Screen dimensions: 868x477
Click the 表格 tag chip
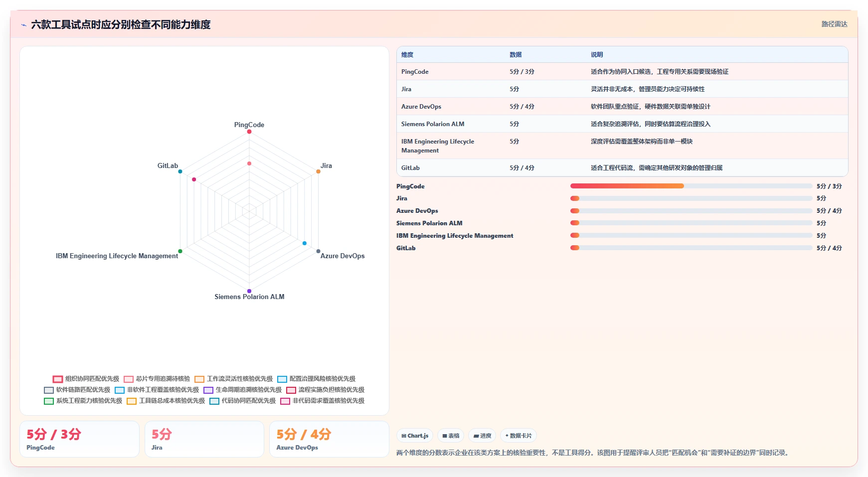click(x=451, y=436)
